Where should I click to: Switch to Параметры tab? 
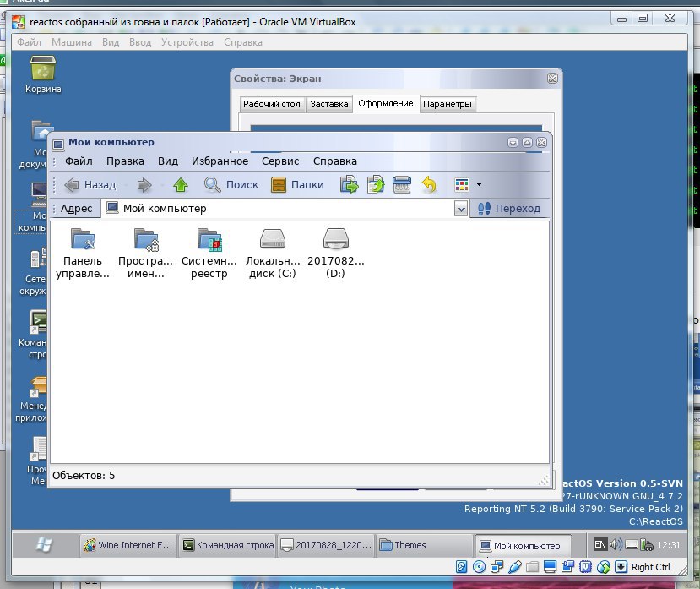click(x=448, y=104)
